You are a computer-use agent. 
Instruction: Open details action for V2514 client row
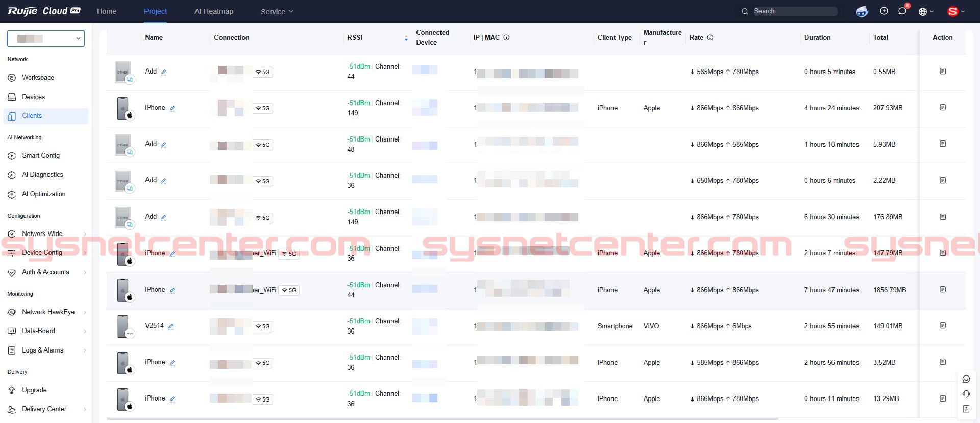click(942, 326)
